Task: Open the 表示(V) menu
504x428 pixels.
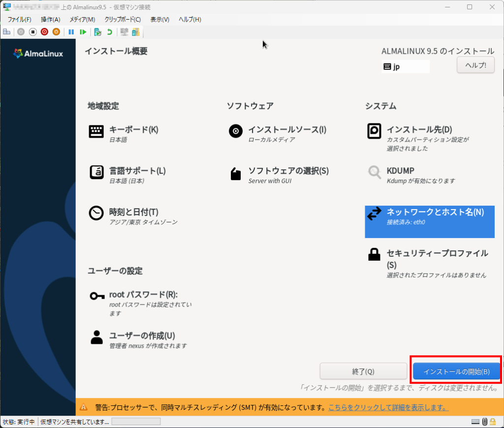Action: click(x=159, y=19)
